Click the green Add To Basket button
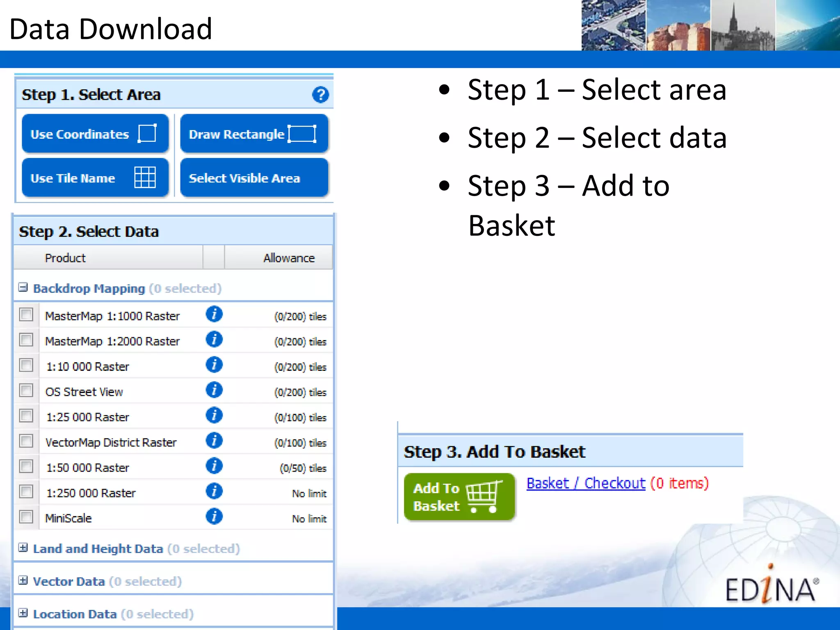 pyautogui.click(x=459, y=497)
